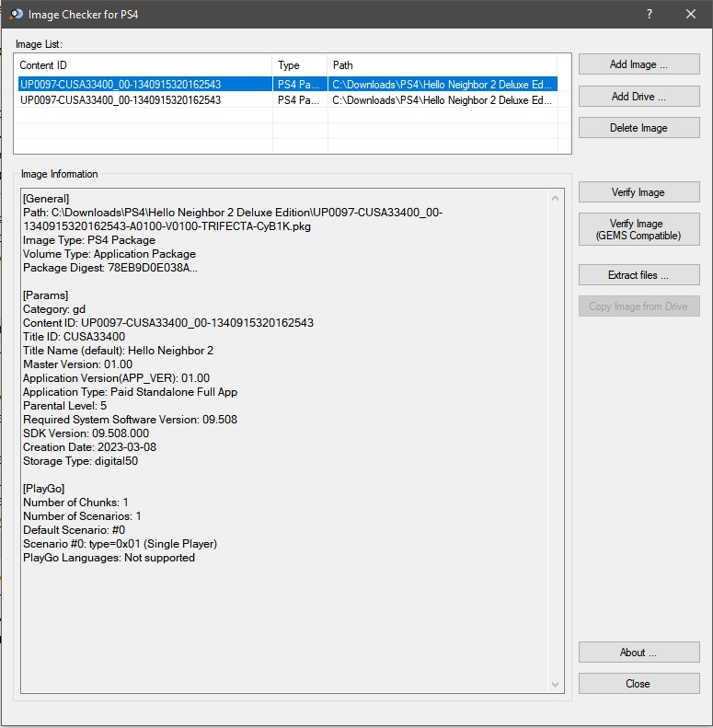
Task: Click the Volume Type: Application Package line
Action: [109, 254]
